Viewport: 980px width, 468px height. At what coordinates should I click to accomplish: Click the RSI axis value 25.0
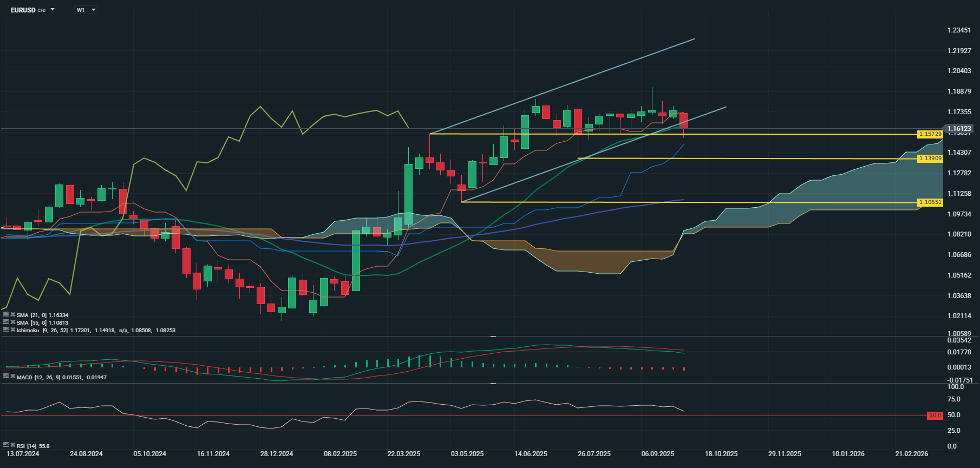pos(953,431)
